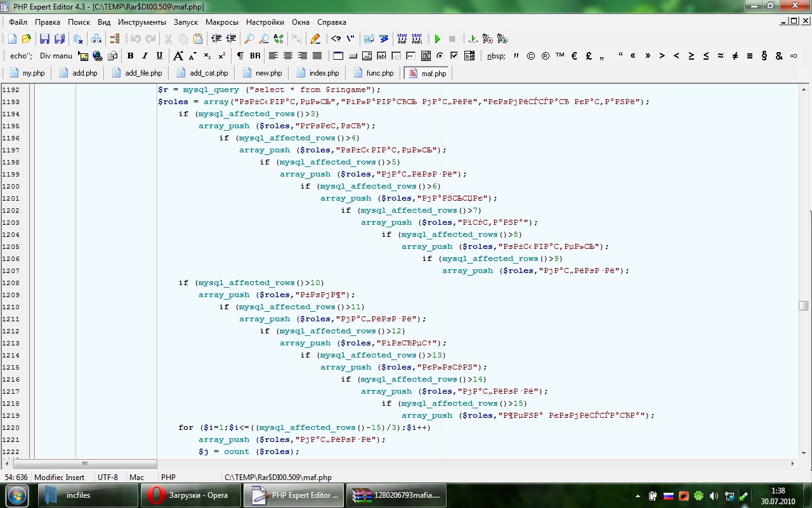Image resolution: width=812 pixels, height=508 pixels.
Task: Open the rainbow pencil color picker tool
Action: coord(315,39)
